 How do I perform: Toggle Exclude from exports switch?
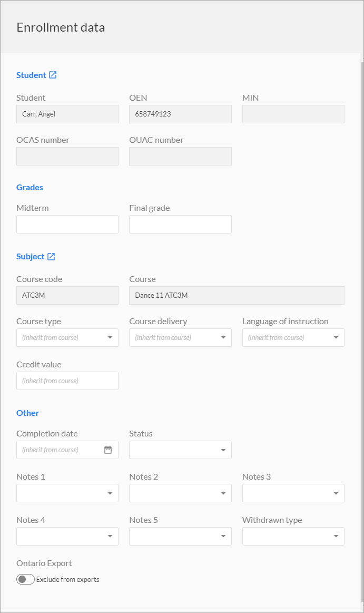[25, 579]
